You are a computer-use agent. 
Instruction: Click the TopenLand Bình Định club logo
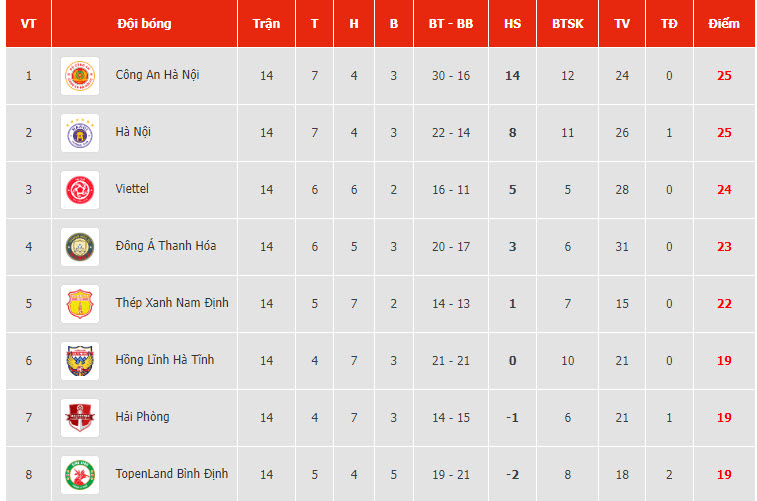pyautogui.click(x=79, y=474)
